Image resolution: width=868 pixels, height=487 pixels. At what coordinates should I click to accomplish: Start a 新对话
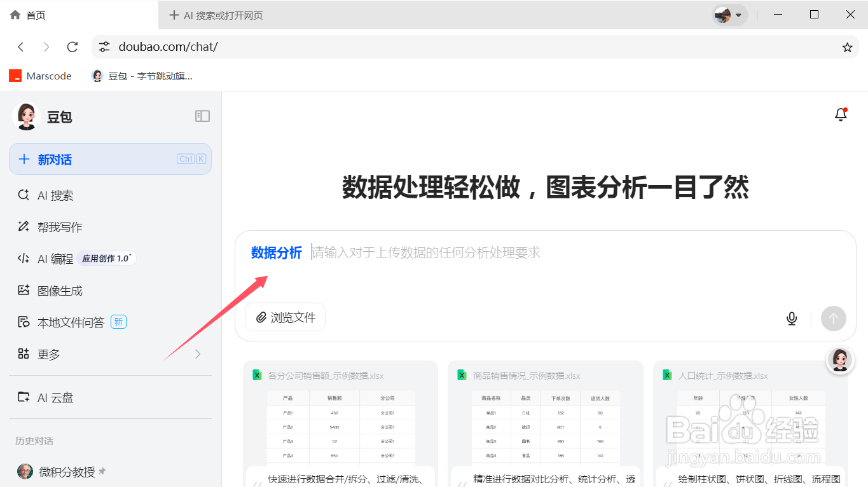point(110,159)
